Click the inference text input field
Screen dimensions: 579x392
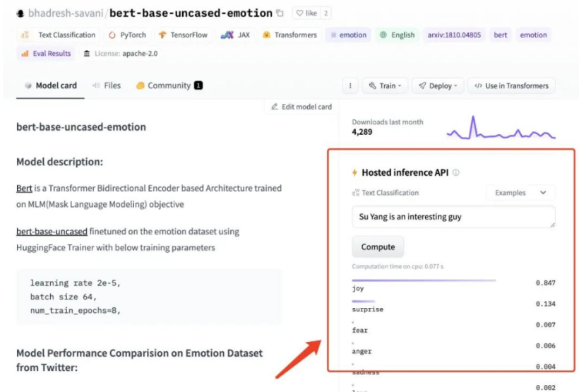click(453, 217)
